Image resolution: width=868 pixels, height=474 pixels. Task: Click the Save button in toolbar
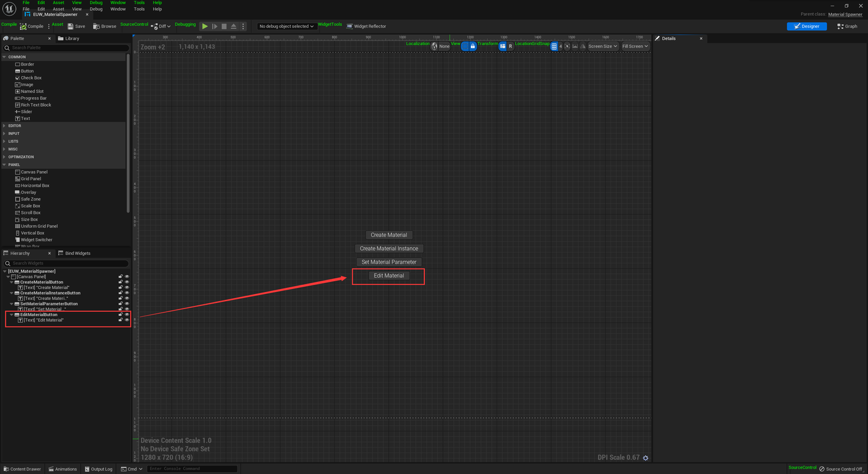pos(76,27)
